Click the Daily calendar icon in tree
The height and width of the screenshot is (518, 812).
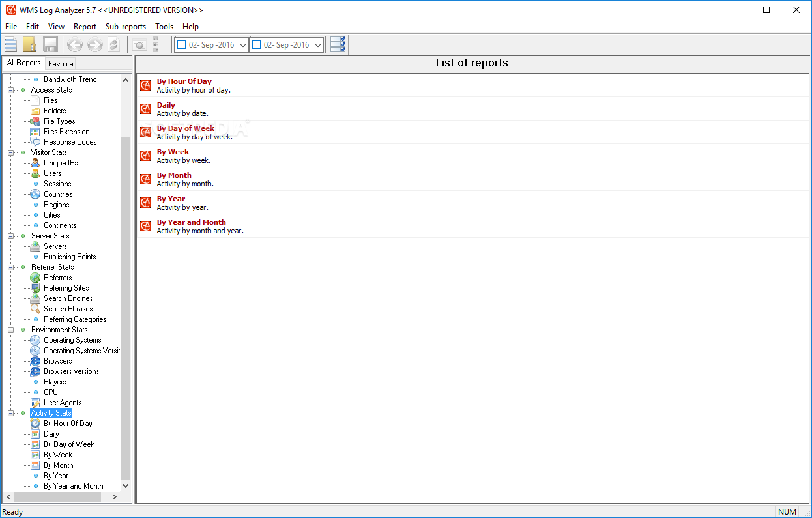pos(35,434)
